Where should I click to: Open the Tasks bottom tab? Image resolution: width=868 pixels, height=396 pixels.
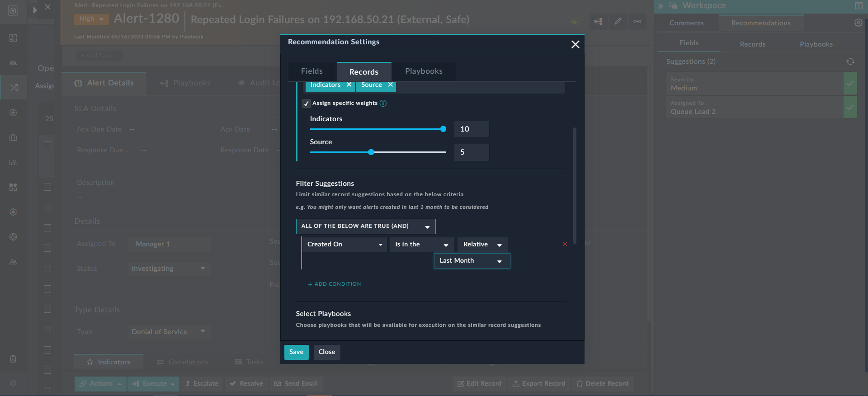coord(249,362)
